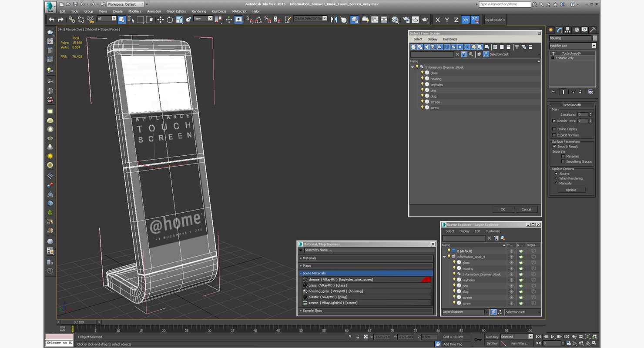Open Key Filters dialog
This screenshot has width=644, height=348.
point(520,343)
